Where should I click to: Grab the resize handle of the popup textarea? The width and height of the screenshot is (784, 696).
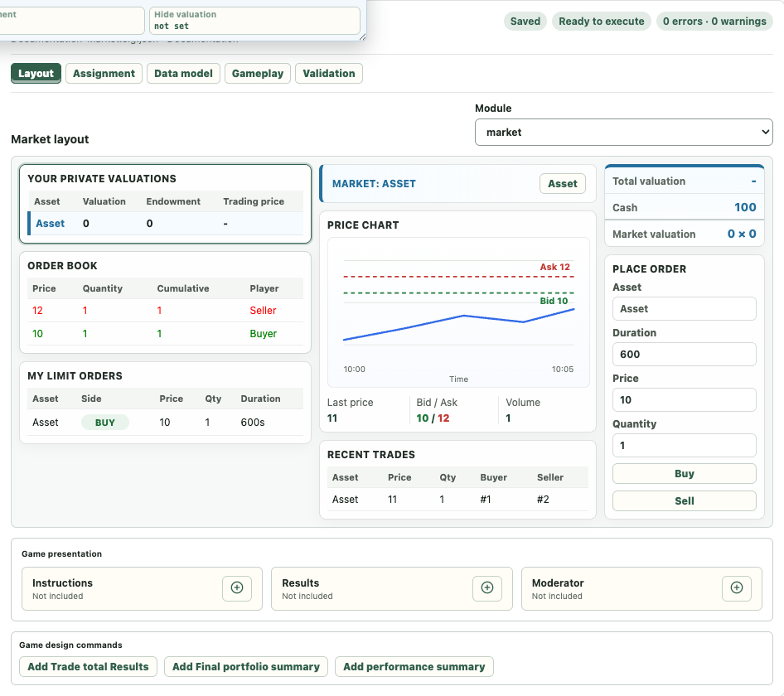pos(362,36)
